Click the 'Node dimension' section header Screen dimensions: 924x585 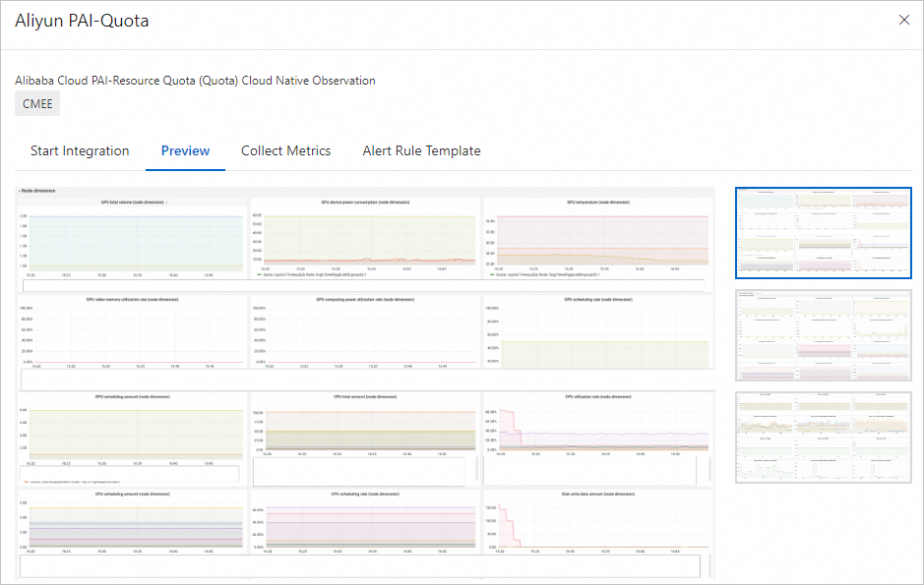click(x=37, y=191)
